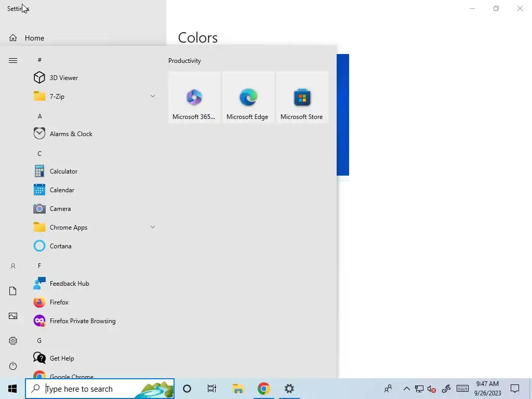The image size is (532, 399).
Task: Open the user account icon in Start
Action: coord(13,266)
